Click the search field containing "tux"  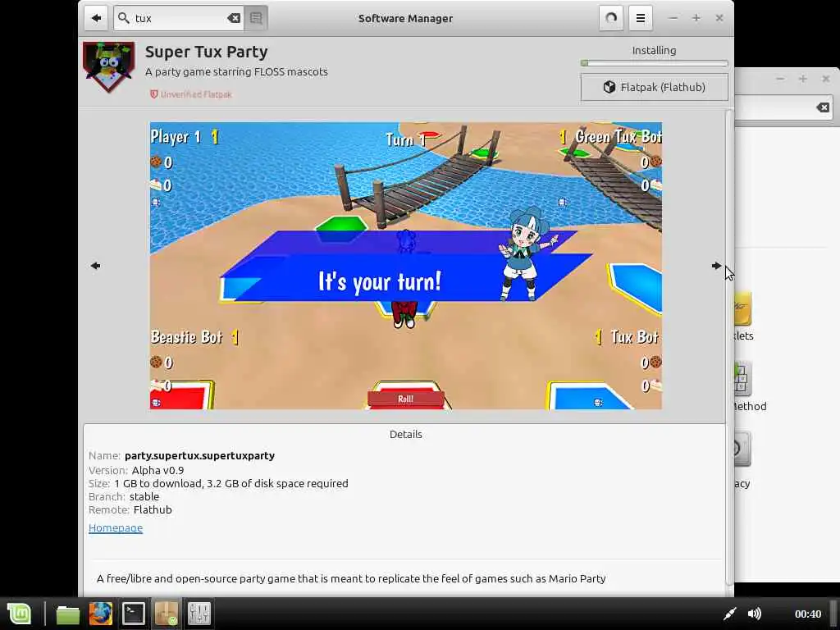point(179,18)
